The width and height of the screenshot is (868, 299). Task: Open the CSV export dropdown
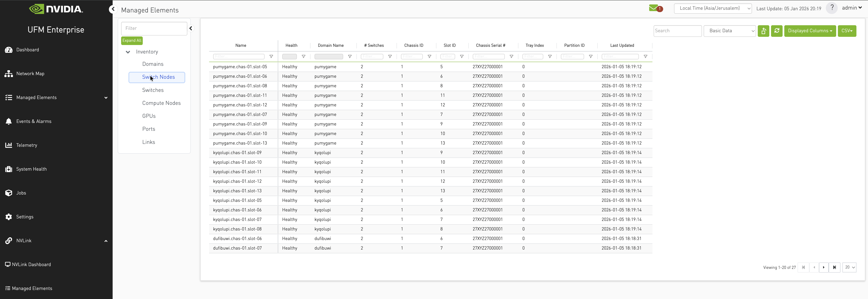[847, 31]
